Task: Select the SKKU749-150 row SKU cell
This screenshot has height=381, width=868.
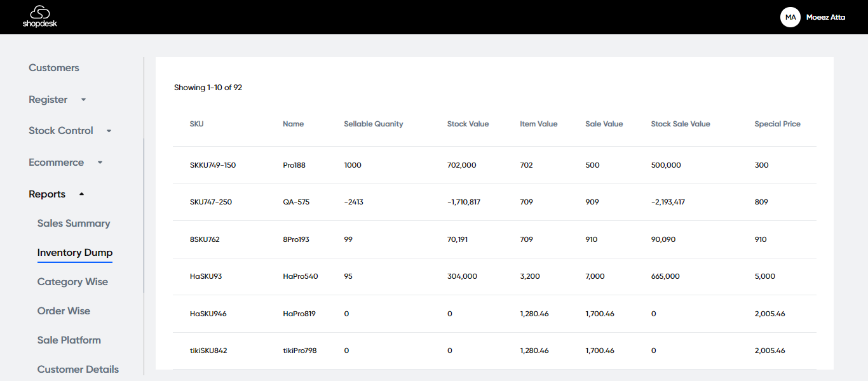Action: (213, 165)
